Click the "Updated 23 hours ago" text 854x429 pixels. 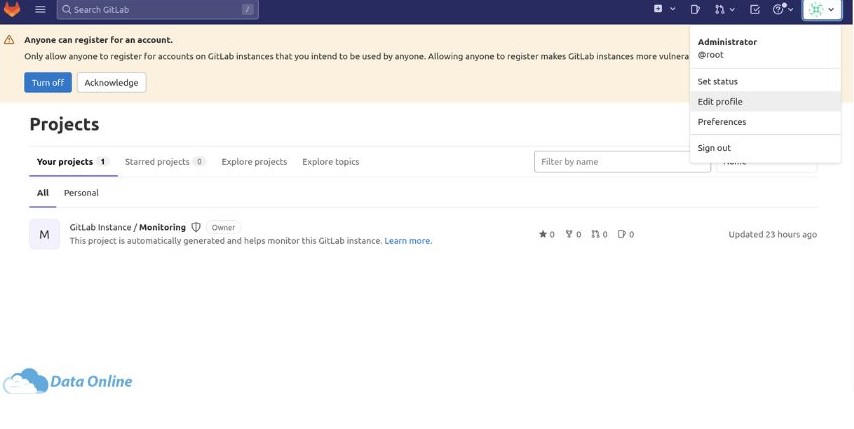coord(772,235)
